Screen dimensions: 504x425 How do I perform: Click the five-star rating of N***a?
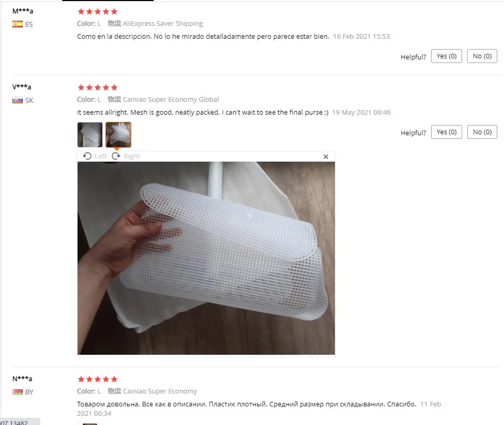[98, 379]
